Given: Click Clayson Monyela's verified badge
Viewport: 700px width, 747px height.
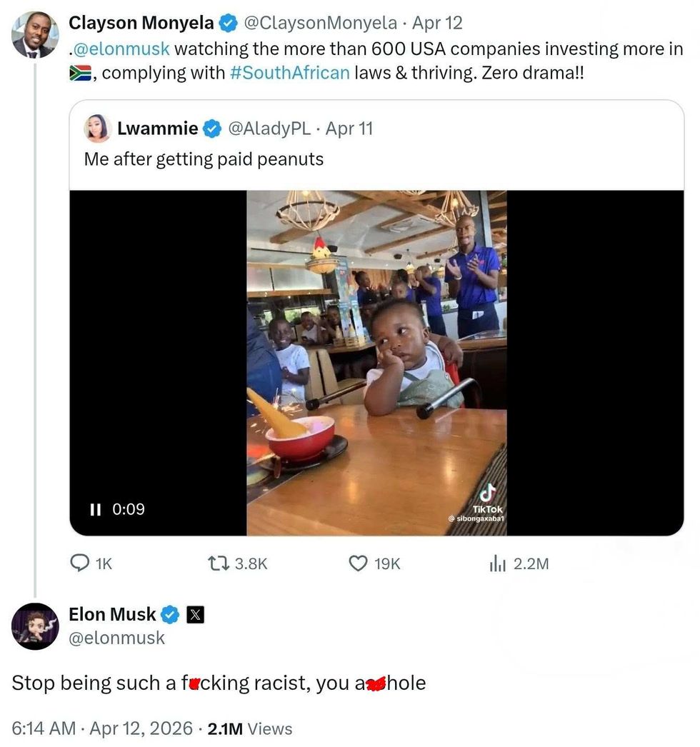Looking at the screenshot, I should pos(228,24).
